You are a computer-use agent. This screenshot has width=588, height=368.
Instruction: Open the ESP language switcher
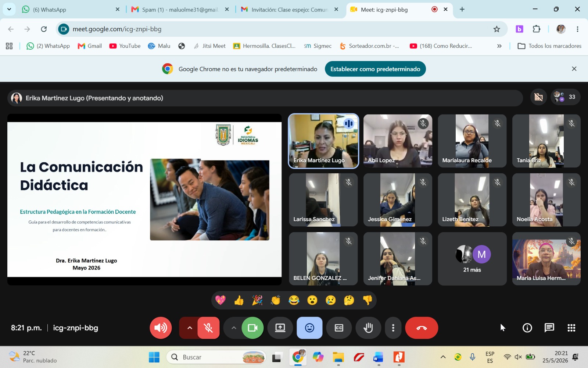coord(490,357)
